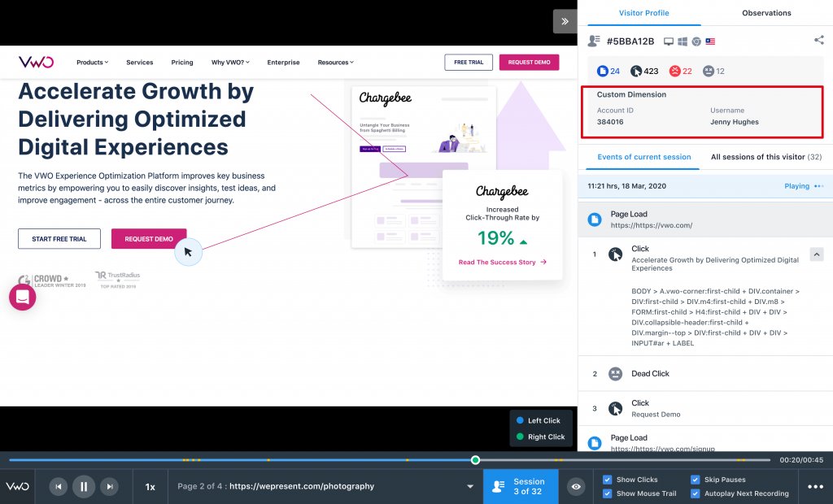The height and width of the screenshot is (504, 833).
Task: Click the REQUEST DEMO header button
Action: tap(529, 62)
